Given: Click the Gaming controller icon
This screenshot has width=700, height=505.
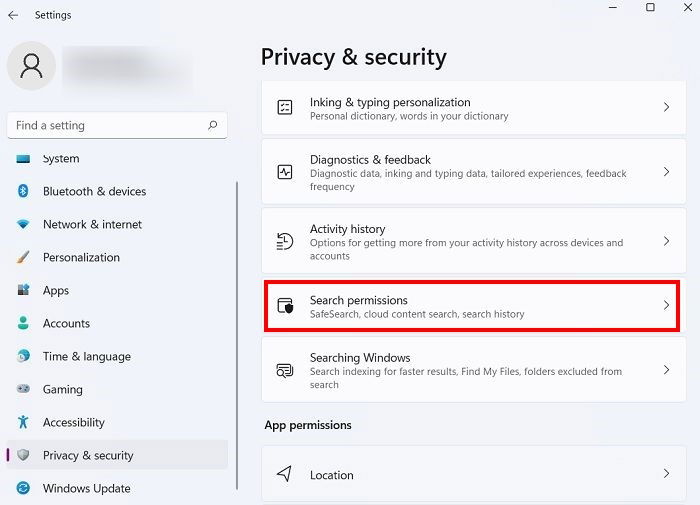Looking at the screenshot, I should tap(23, 389).
